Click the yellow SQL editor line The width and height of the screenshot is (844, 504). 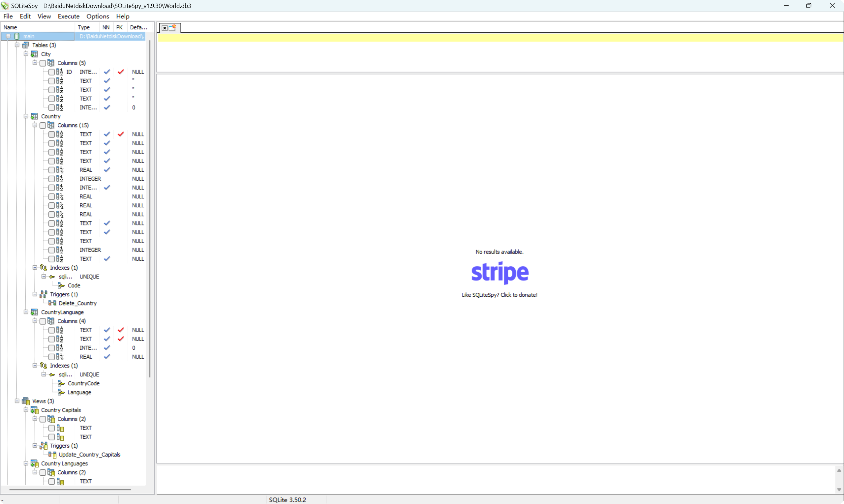(499, 38)
